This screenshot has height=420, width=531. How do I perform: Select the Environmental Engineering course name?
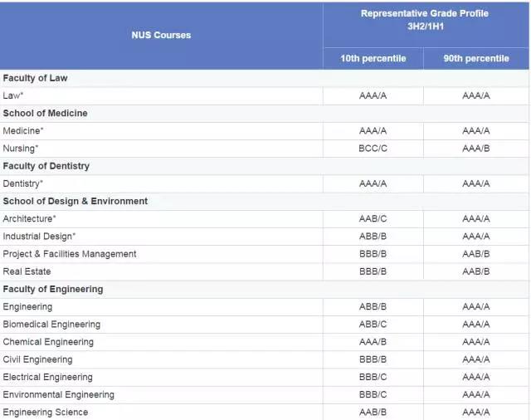[58, 395]
